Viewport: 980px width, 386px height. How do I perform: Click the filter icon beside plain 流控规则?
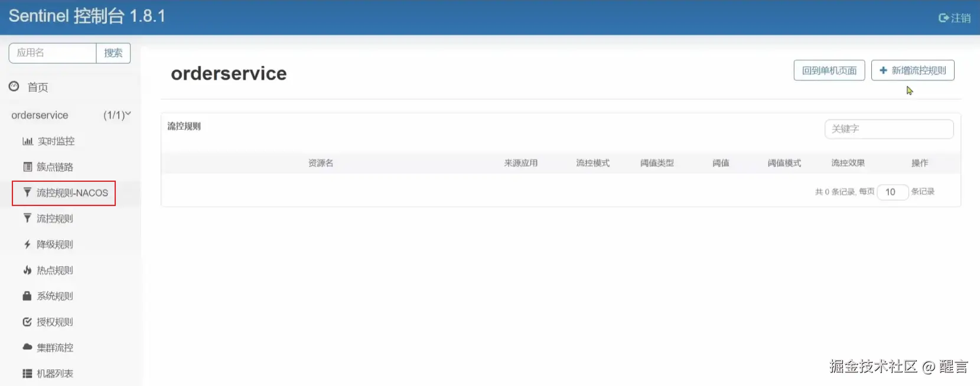point(27,218)
